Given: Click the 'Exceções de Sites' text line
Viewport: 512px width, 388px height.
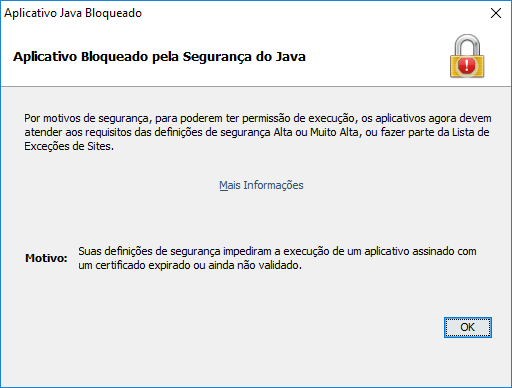Looking at the screenshot, I should pos(69,146).
